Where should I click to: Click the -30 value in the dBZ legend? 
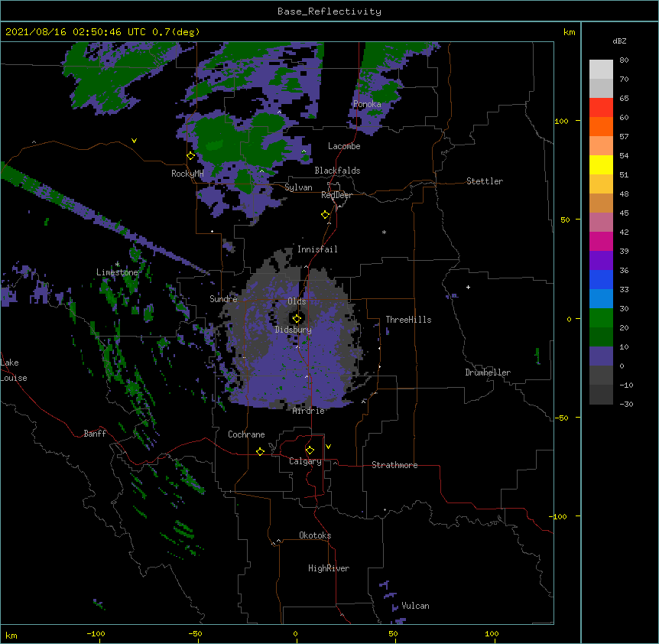point(626,405)
